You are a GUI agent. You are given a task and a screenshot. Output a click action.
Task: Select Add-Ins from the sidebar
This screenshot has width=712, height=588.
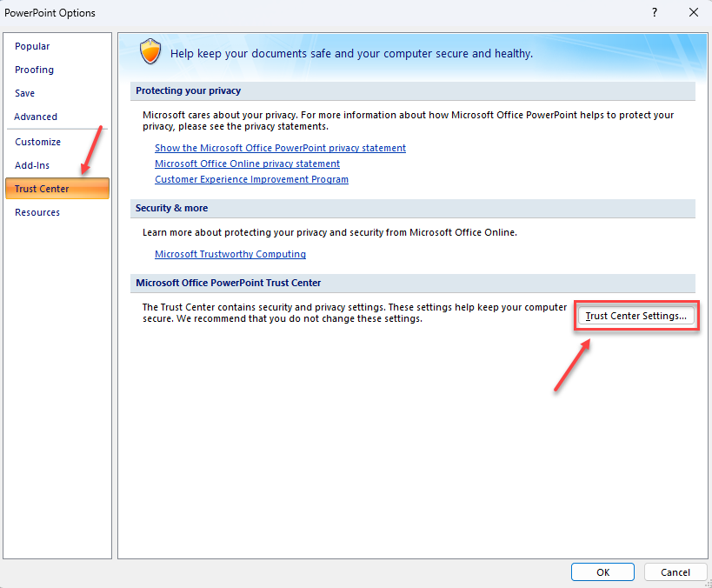[x=32, y=165]
